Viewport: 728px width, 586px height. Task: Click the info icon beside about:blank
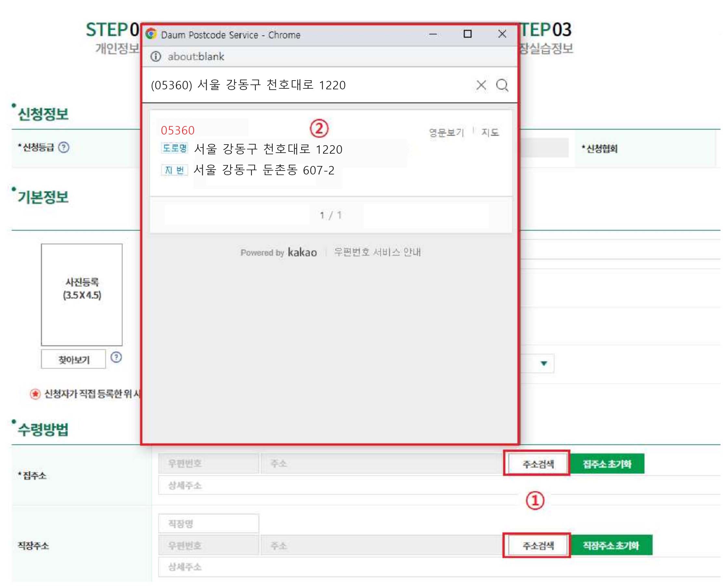tap(156, 57)
